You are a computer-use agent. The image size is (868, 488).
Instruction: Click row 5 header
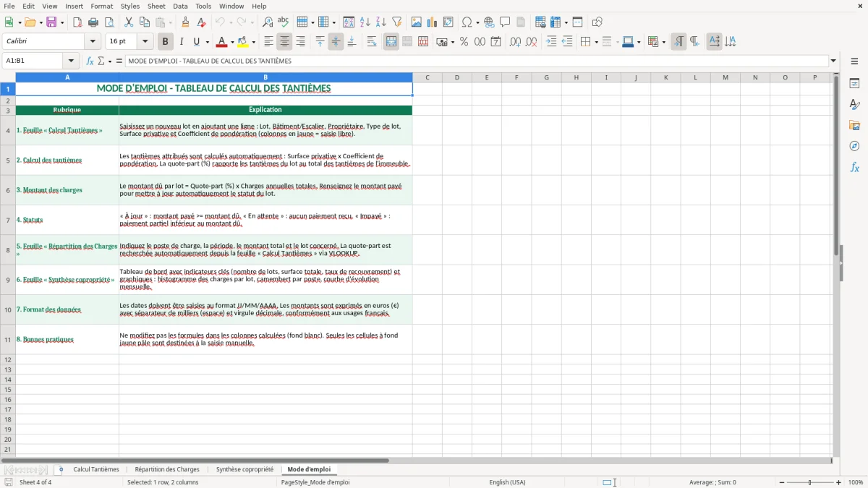(8, 160)
